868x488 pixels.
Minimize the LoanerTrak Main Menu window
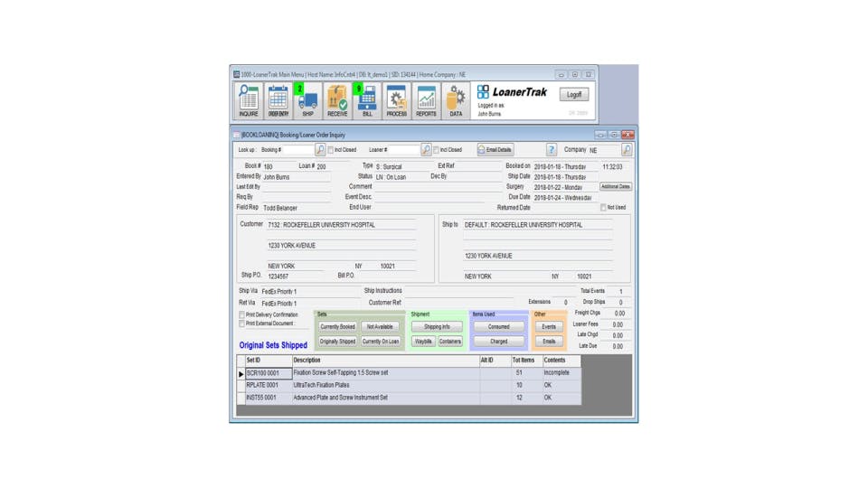(561, 75)
